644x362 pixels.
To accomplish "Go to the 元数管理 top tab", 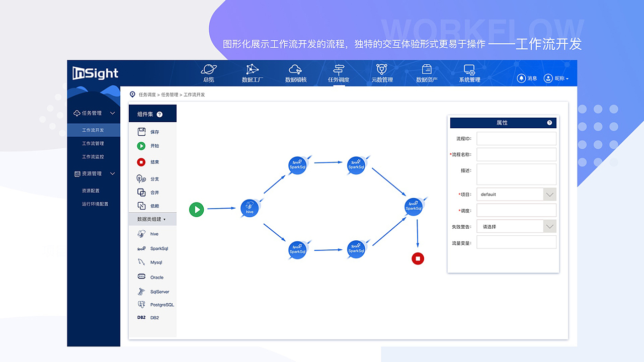I will click(382, 73).
